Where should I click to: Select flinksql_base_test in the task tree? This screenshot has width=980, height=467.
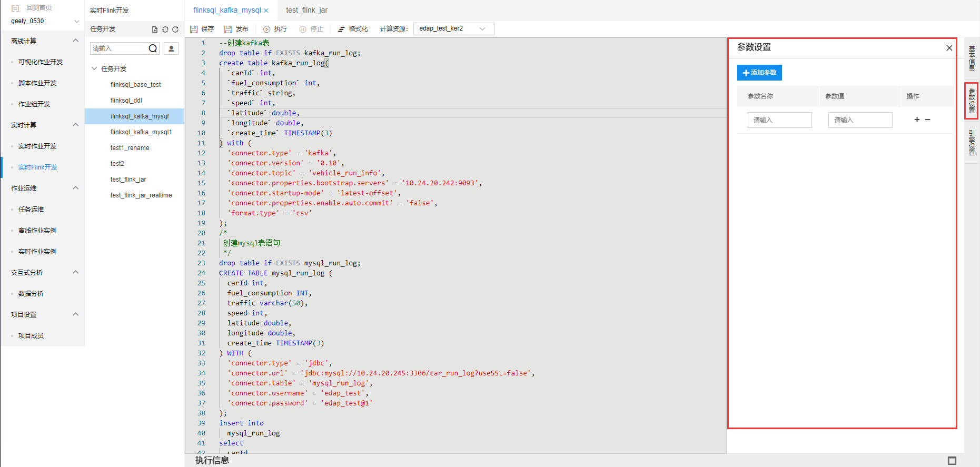coord(135,85)
